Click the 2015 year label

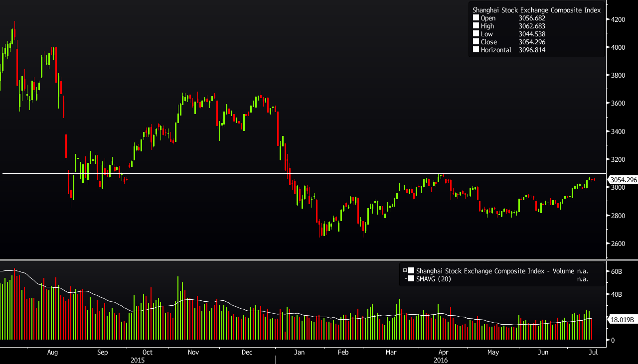coord(138,360)
